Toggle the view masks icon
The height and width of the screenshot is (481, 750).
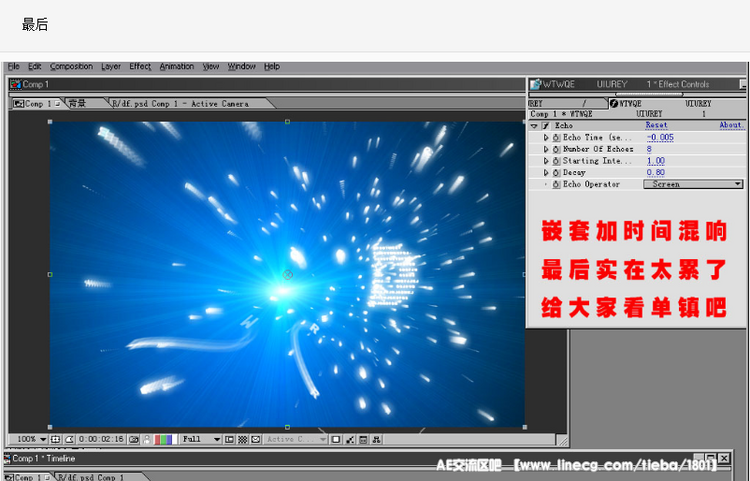tap(69, 439)
